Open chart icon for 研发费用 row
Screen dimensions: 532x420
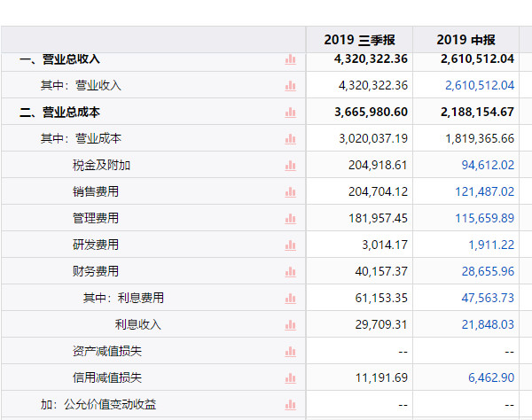click(x=291, y=245)
